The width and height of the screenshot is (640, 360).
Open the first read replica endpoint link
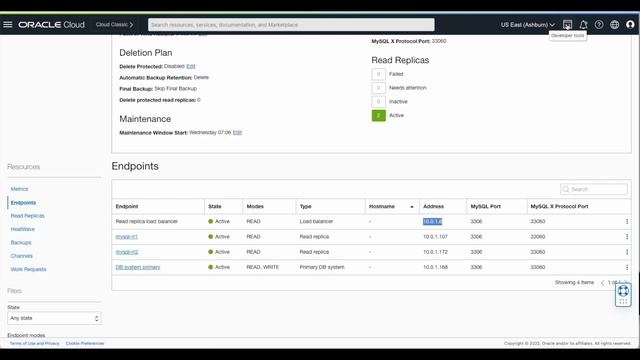pyautogui.click(x=127, y=237)
